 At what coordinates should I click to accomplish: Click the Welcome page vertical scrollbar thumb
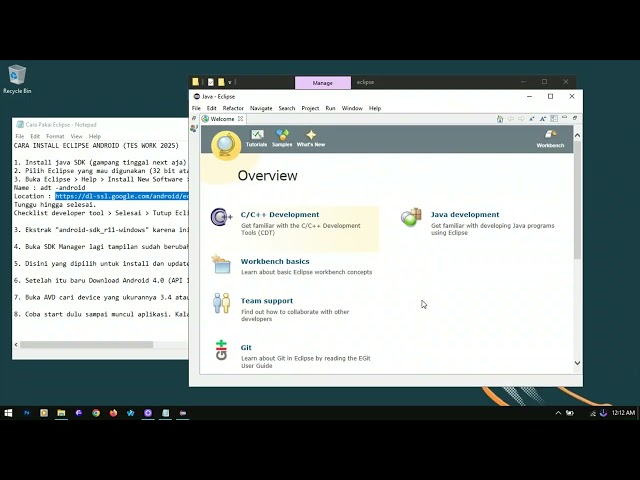(x=577, y=200)
